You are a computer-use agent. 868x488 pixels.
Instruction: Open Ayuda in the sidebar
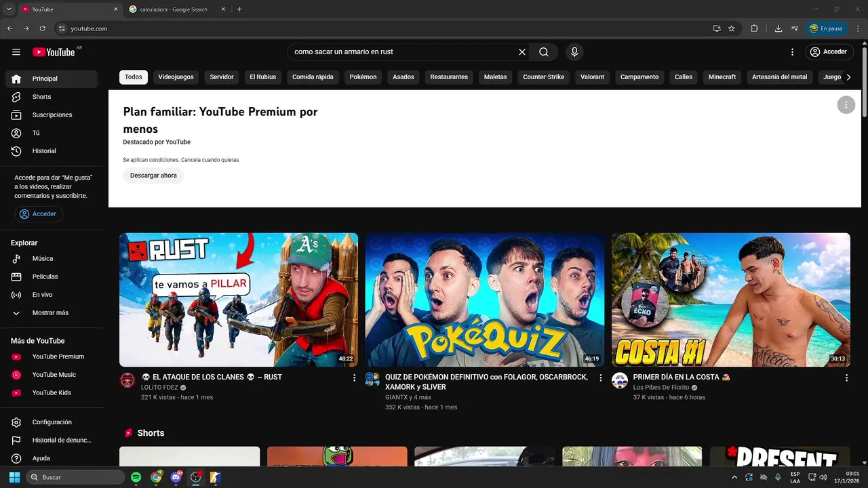click(x=52, y=458)
